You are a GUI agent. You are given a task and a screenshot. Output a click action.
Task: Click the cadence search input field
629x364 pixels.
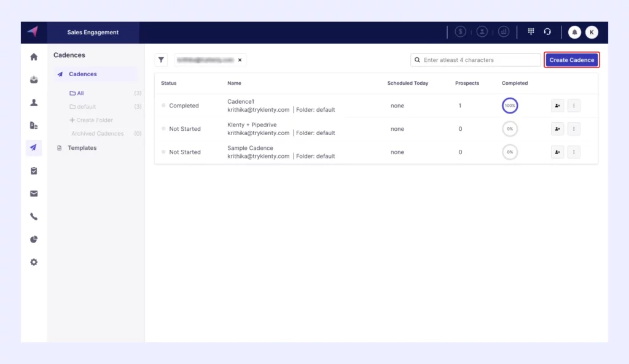[x=479, y=60]
